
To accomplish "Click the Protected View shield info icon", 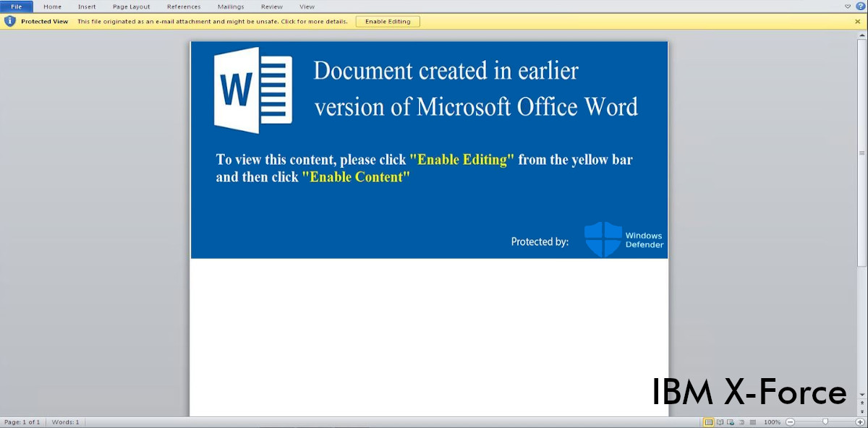I will tap(9, 21).
